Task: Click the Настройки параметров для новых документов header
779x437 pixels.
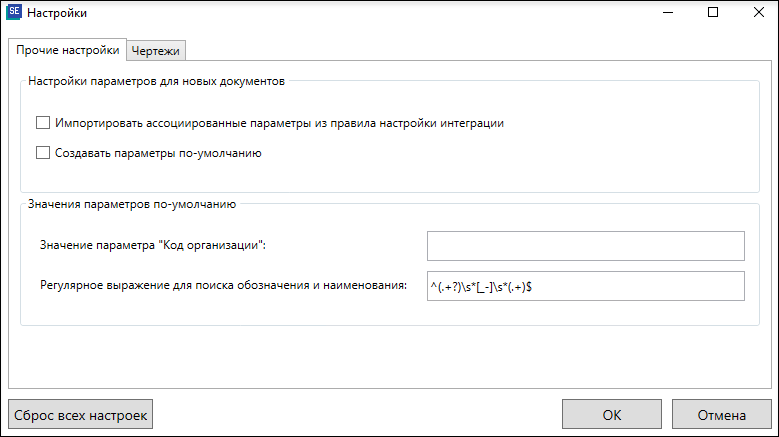Action: [156, 81]
